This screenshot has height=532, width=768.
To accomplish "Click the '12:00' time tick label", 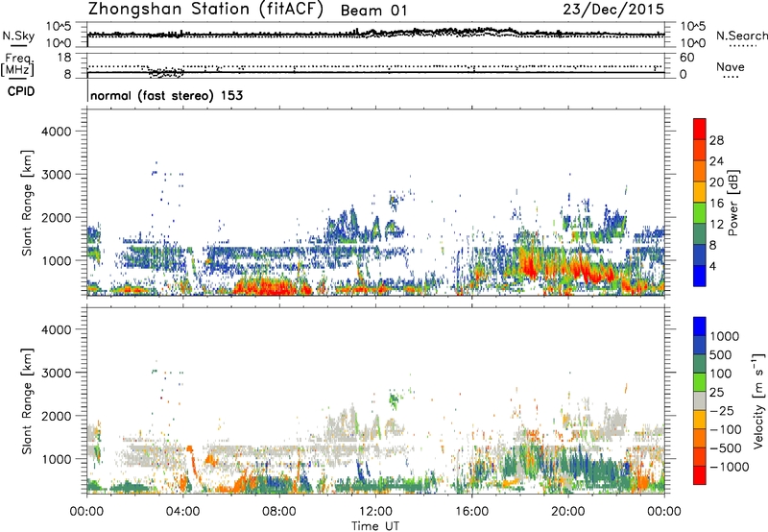I will pyautogui.click(x=375, y=512).
